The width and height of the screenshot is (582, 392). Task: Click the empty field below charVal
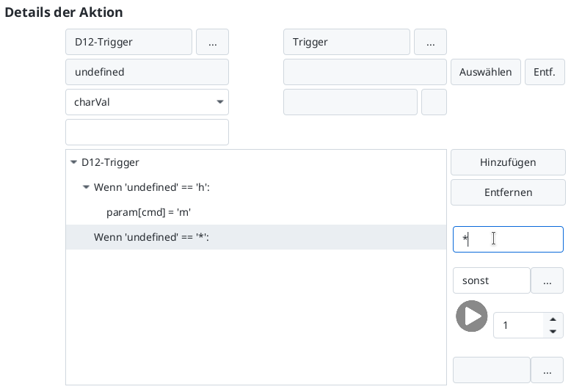(147, 133)
